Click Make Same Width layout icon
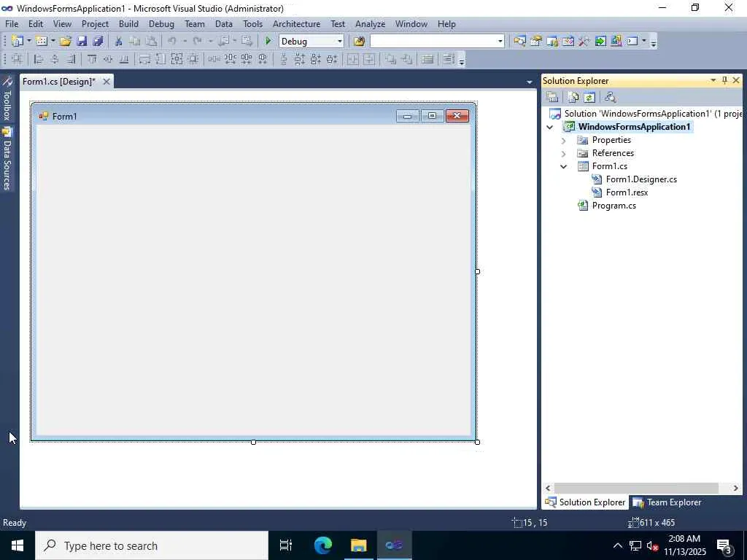 pos(144,59)
